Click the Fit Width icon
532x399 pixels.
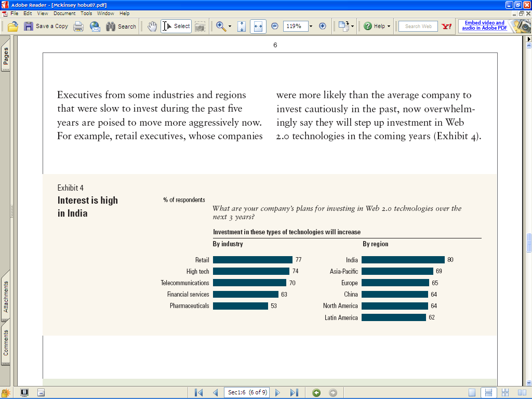pyautogui.click(x=258, y=26)
